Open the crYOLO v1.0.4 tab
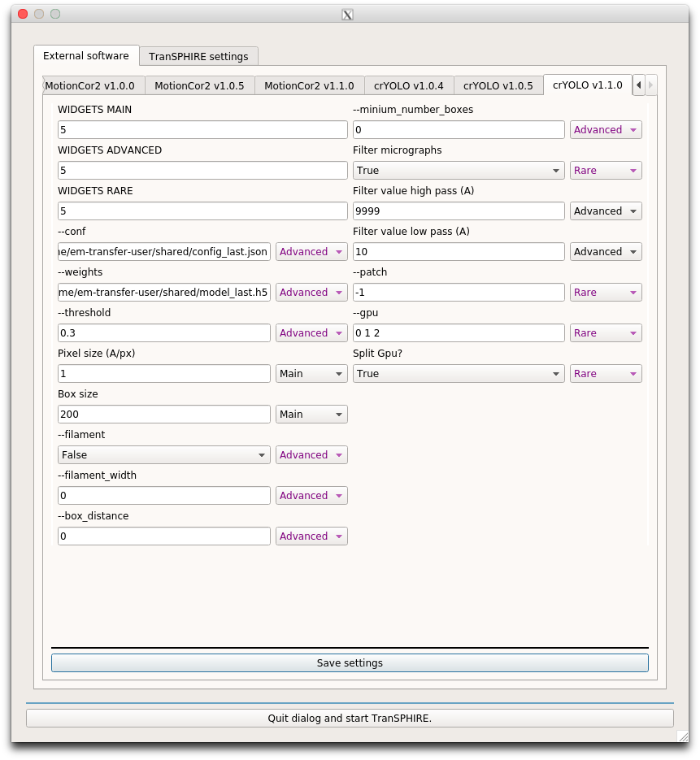Viewport: 700px width, 760px height. [409, 85]
